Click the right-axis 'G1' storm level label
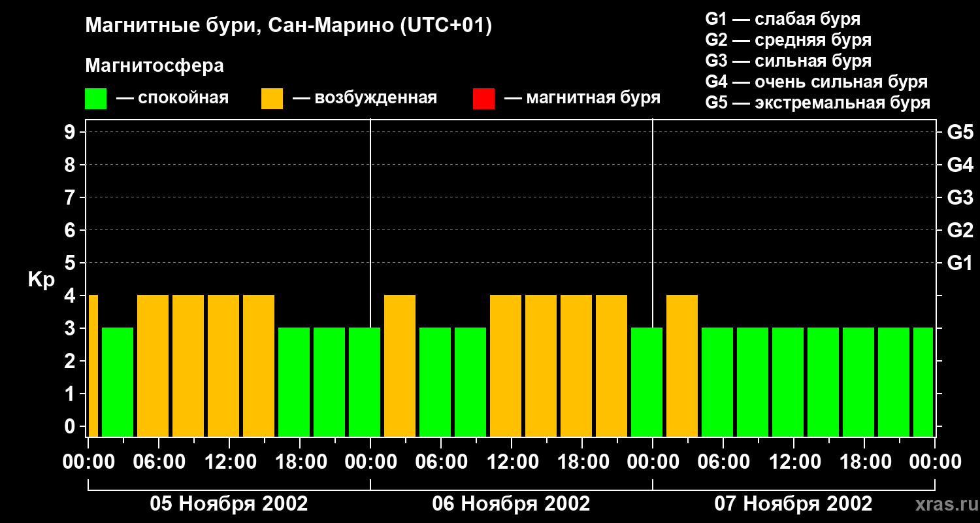Screen dimensions: 980x523 pyautogui.click(x=960, y=263)
